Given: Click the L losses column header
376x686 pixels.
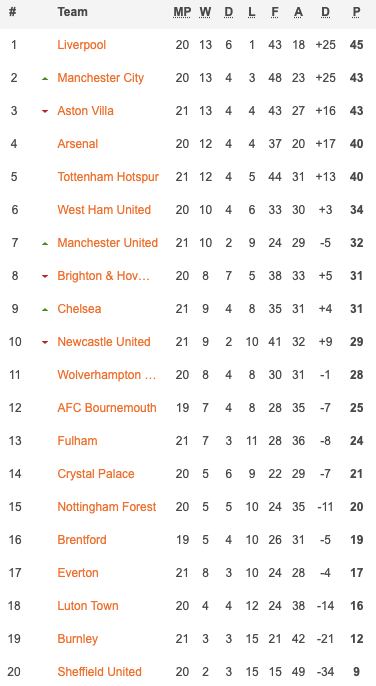Looking at the screenshot, I should [252, 12].
